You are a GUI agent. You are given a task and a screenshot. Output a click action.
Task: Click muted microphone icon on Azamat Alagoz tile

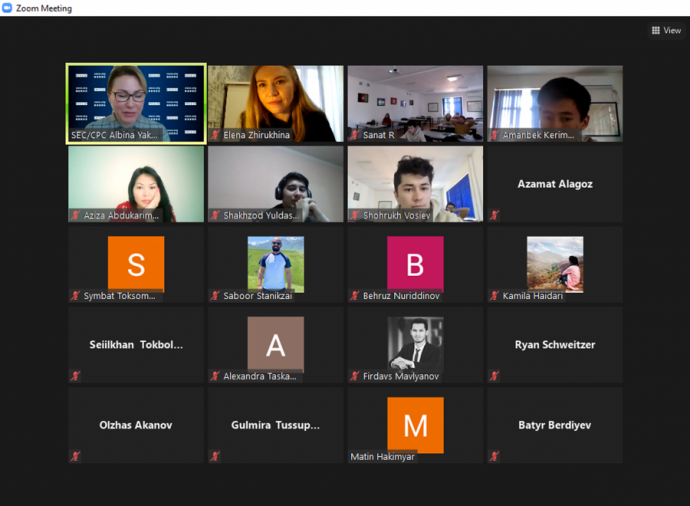[x=494, y=215]
